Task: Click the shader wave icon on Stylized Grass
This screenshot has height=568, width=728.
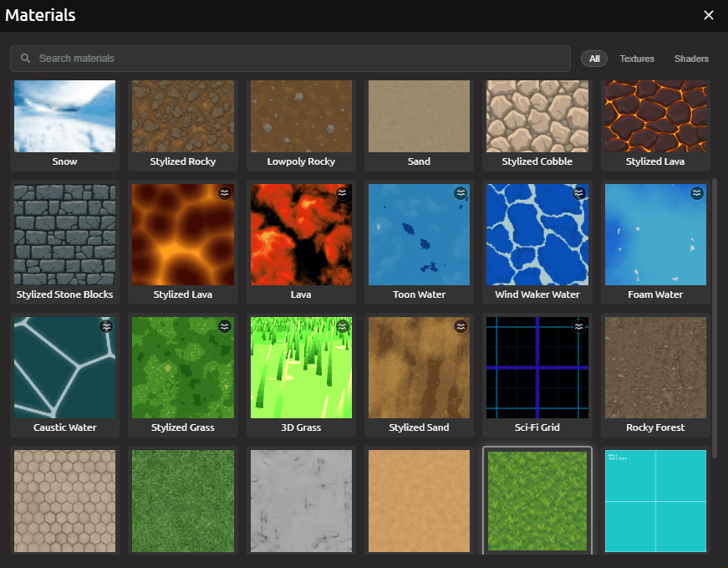Action: tap(225, 326)
